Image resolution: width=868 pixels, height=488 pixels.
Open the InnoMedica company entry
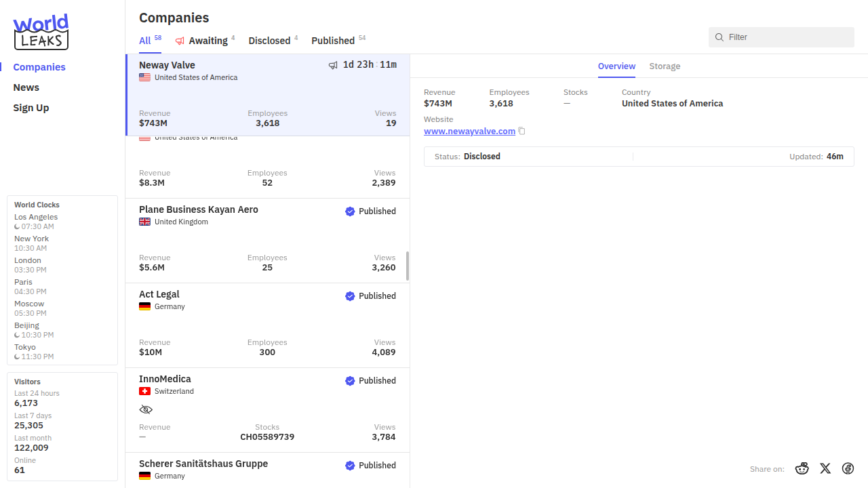(268, 410)
